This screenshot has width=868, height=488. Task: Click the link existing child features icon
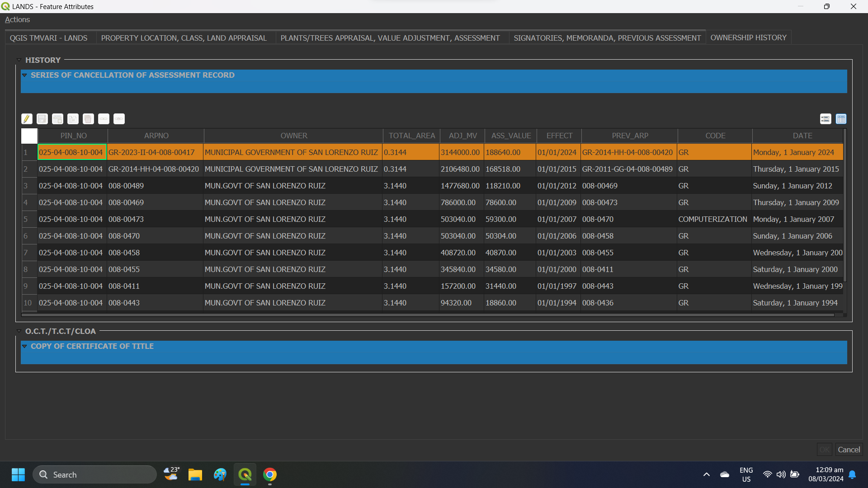[x=104, y=119]
